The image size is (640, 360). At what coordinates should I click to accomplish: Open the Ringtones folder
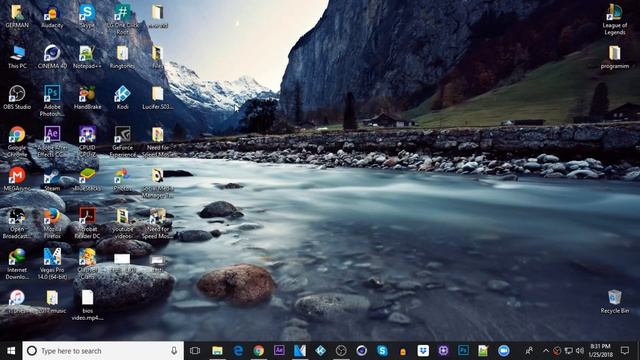point(122,57)
